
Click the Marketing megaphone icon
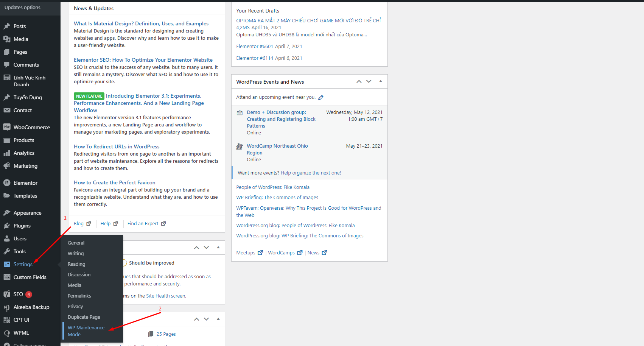coord(7,166)
